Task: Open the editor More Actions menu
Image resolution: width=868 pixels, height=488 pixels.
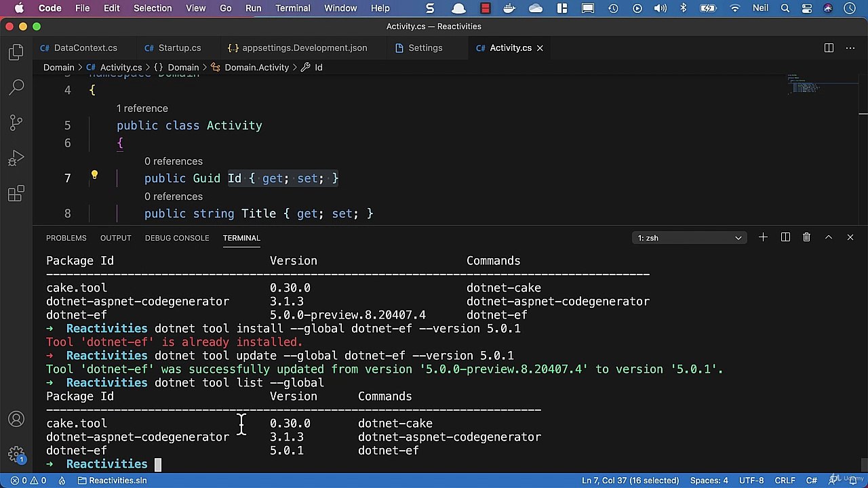Action: (x=850, y=48)
